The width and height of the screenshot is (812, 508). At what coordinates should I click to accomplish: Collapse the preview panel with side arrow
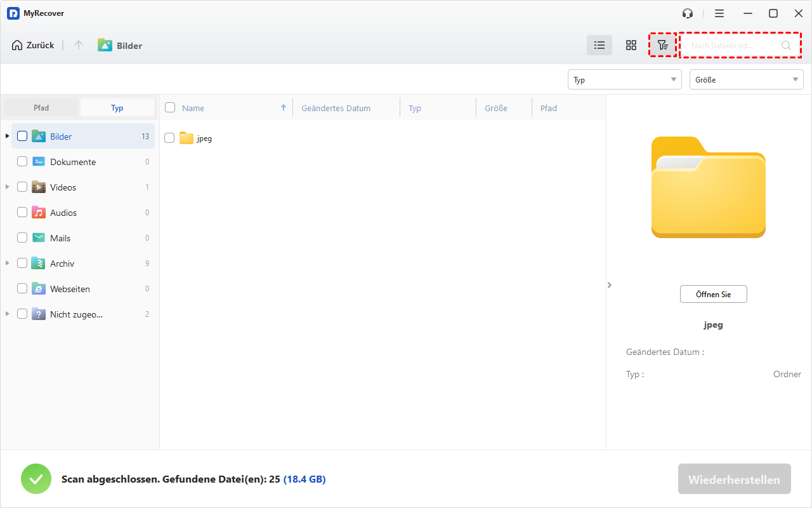pyautogui.click(x=610, y=285)
